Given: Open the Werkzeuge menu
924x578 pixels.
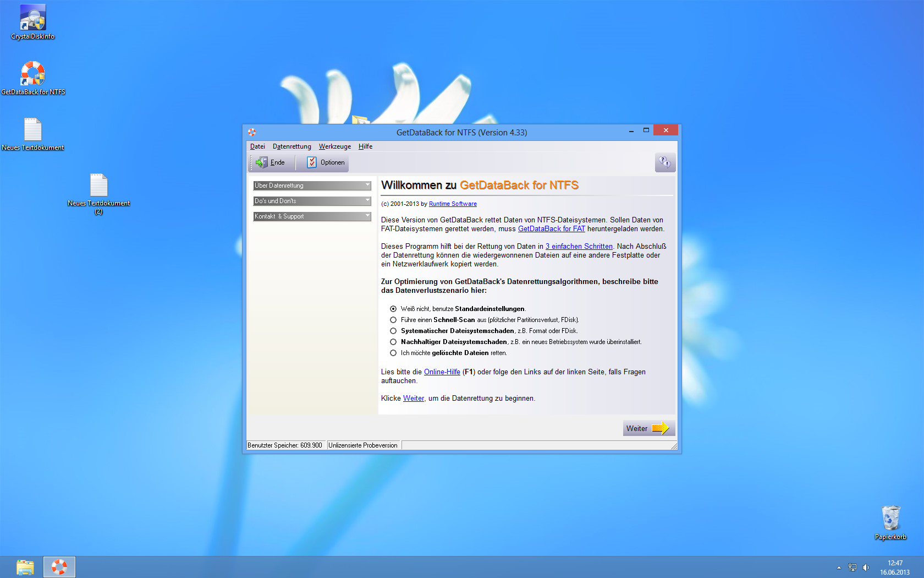Looking at the screenshot, I should coord(335,146).
